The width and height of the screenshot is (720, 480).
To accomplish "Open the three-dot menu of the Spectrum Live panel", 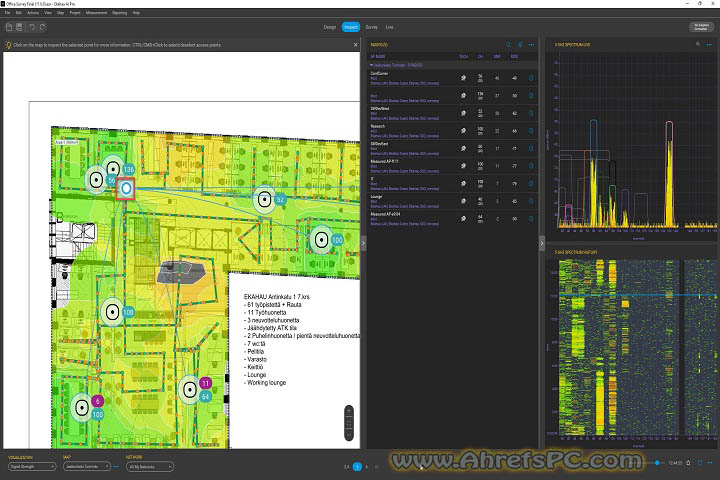I will click(709, 45).
